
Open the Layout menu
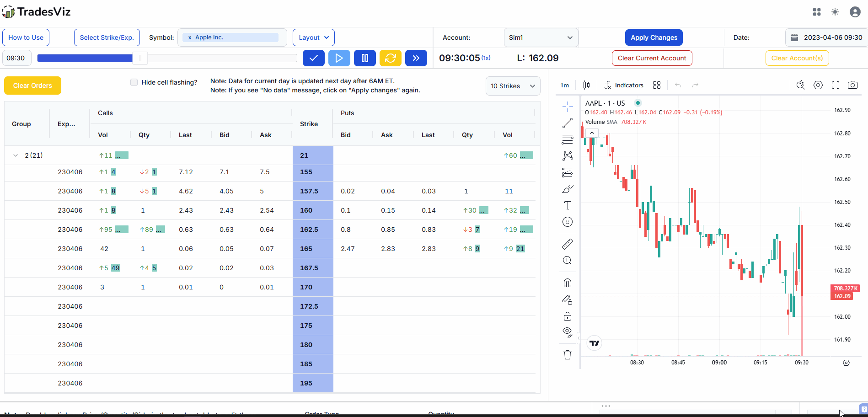(314, 37)
